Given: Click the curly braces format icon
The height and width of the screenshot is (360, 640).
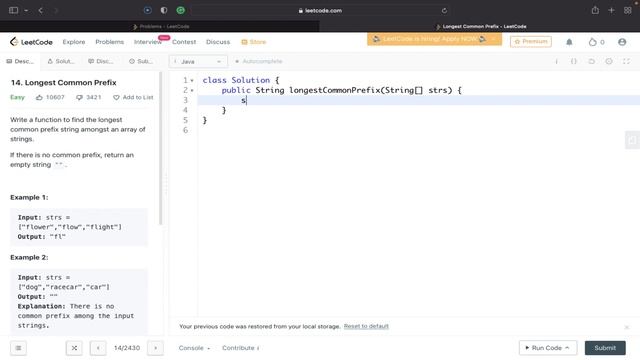Looking at the screenshot, I should pos(573,61).
